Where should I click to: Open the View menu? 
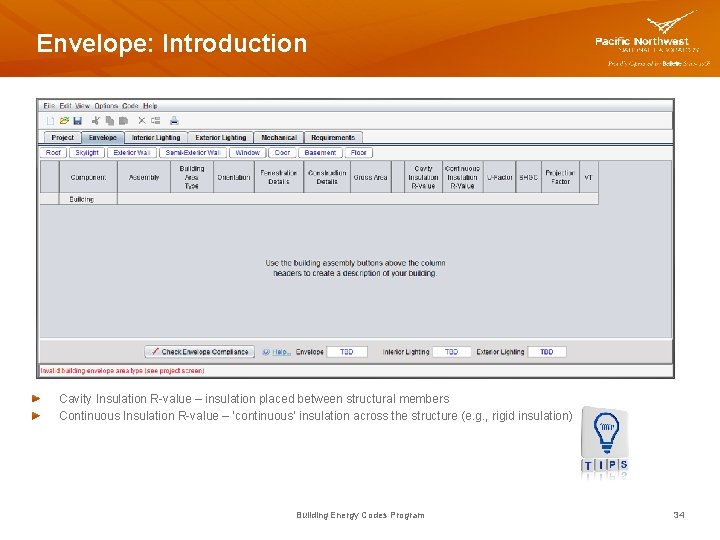coord(82,106)
